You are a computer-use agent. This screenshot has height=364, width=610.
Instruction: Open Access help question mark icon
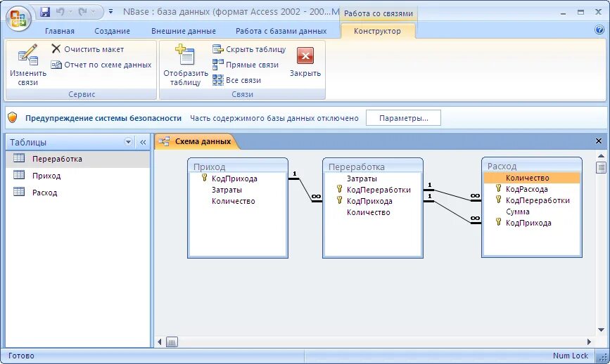coord(599,30)
